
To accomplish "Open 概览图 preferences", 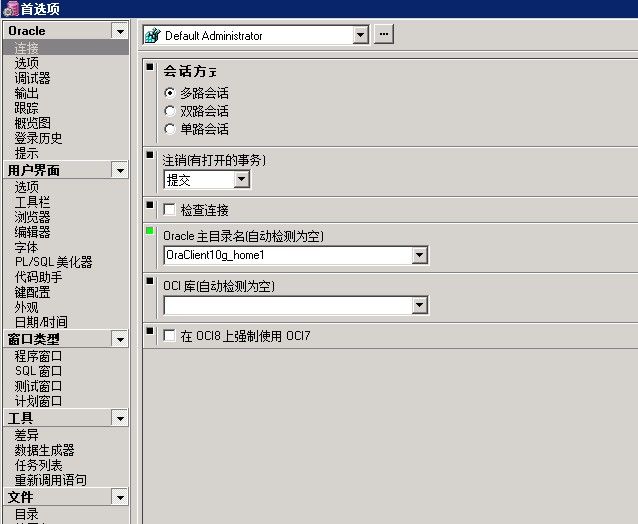I will point(33,123).
